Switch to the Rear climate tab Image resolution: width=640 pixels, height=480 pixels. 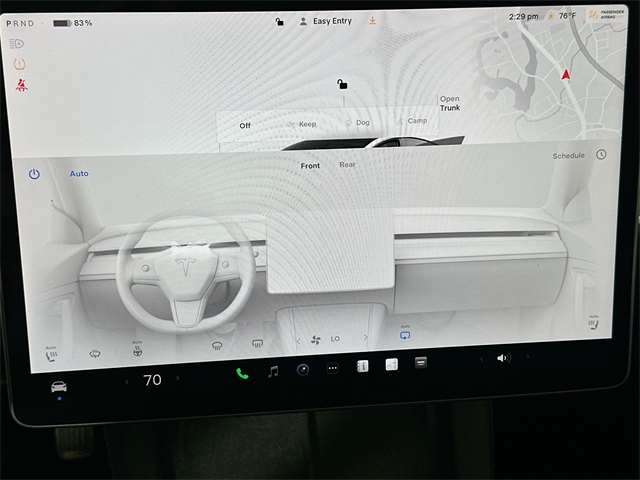pos(347,164)
